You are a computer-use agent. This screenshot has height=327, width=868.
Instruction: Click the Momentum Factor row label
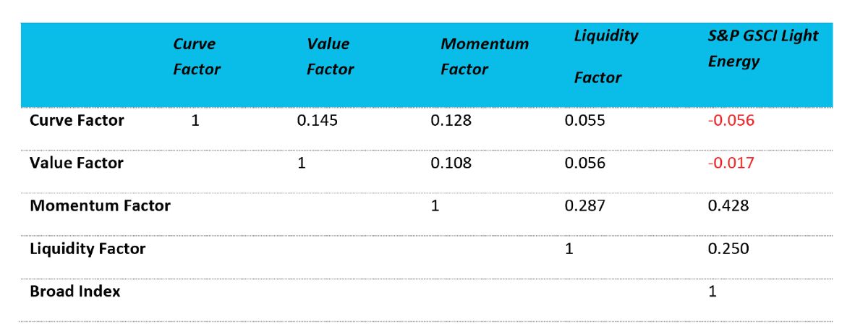click(x=100, y=206)
